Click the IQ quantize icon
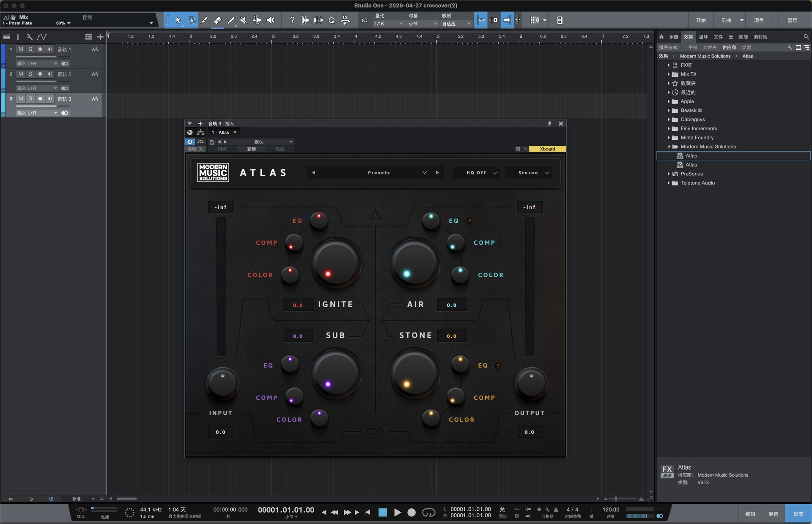 coord(365,20)
